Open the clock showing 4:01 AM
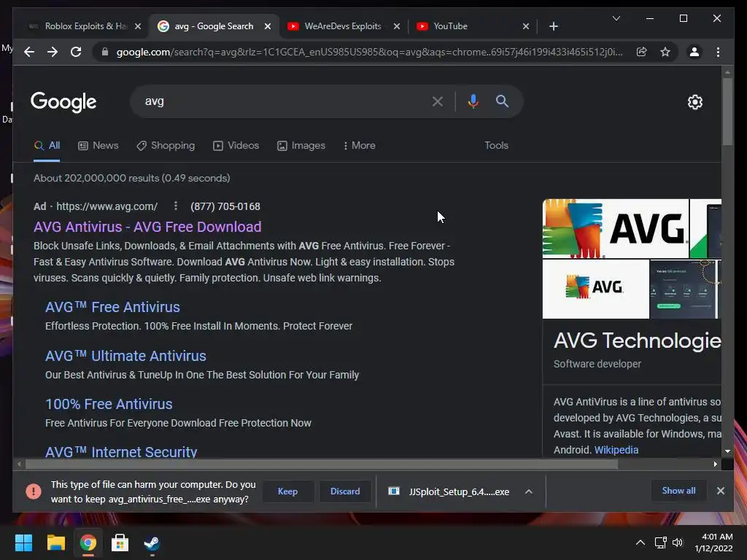The height and width of the screenshot is (560, 747). click(713, 542)
